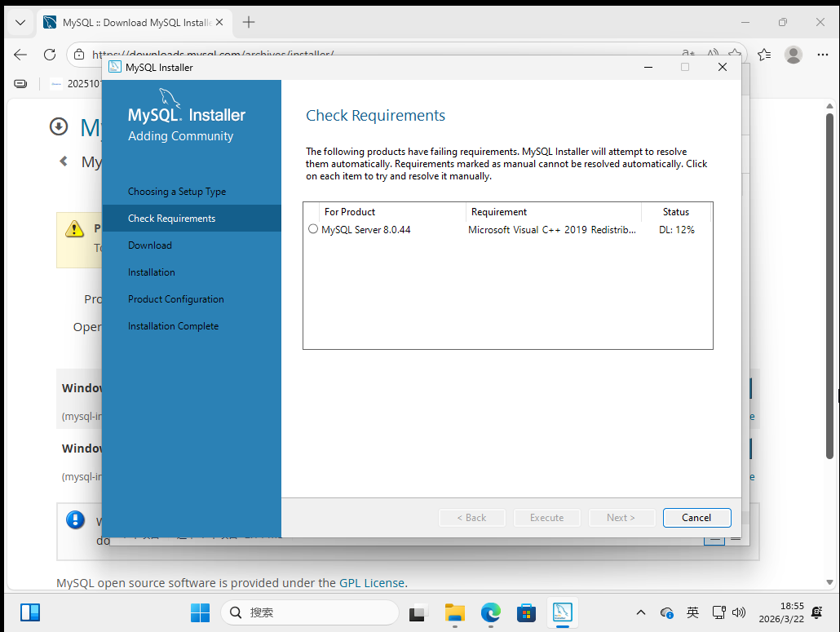Viewport: 840px width, 632px height.
Task: Open Microsoft Store from the taskbar
Action: tap(526, 612)
